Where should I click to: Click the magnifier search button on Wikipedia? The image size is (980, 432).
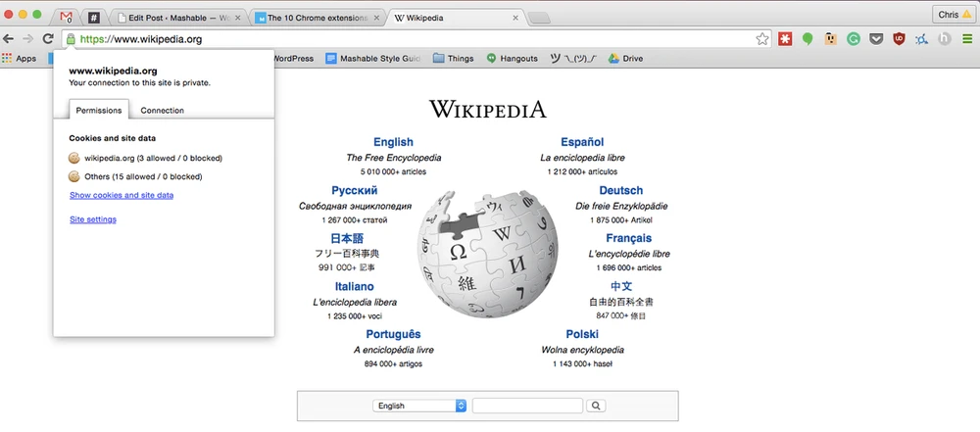pos(596,406)
